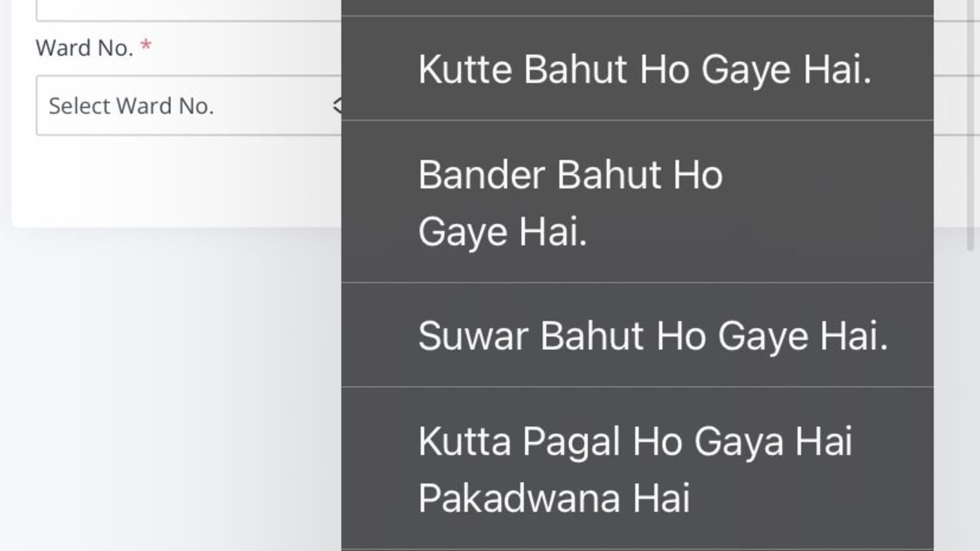This screenshot has height=551, width=980.
Task: Click the partially visible option above 'Kutte Bahut'
Action: (637, 7)
